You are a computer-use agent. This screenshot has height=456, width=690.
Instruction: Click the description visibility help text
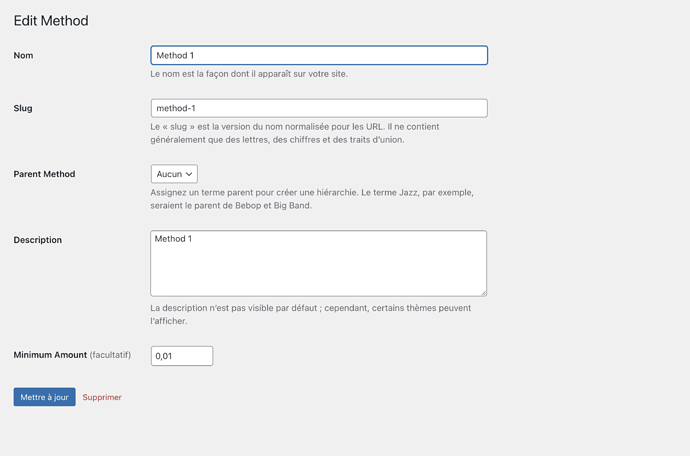[x=311, y=314]
